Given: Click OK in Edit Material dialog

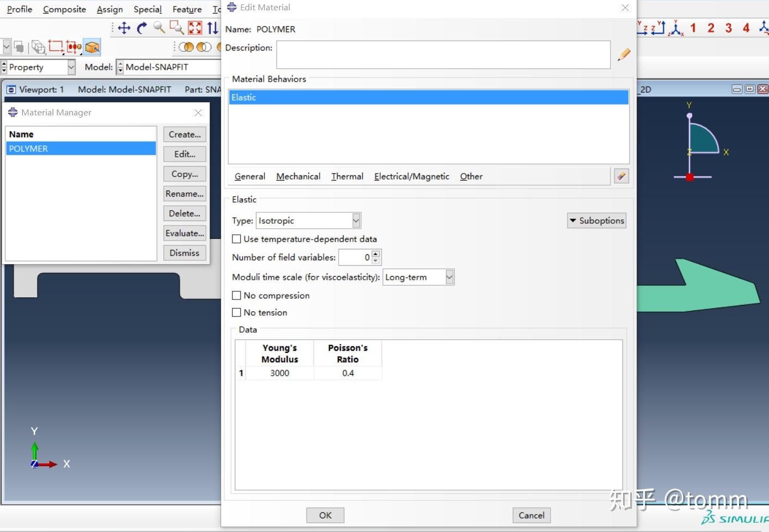Looking at the screenshot, I should 325,515.
